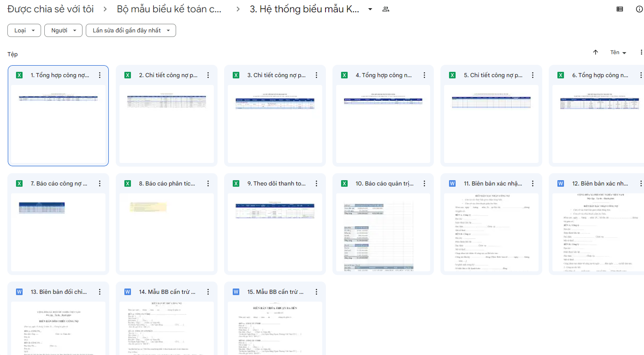
Task: Expand the current folder name dropdown arrow
Action: (x=370, y=9)
